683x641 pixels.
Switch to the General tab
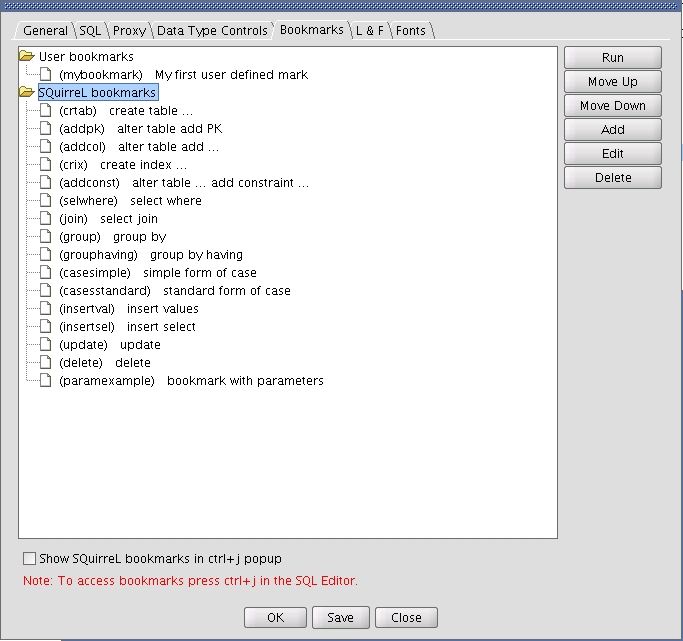pos(45,31)
